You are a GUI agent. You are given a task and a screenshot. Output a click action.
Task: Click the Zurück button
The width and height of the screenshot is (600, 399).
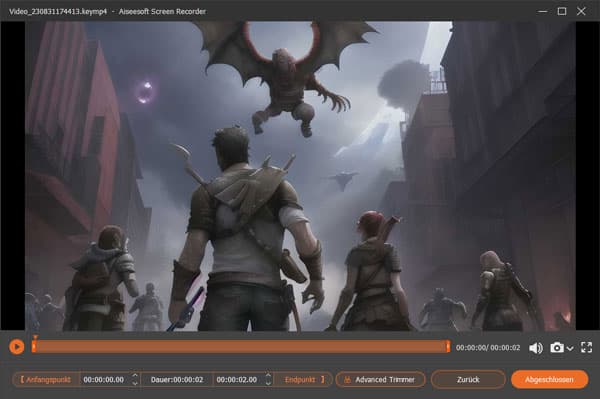[x=468, y=379]
